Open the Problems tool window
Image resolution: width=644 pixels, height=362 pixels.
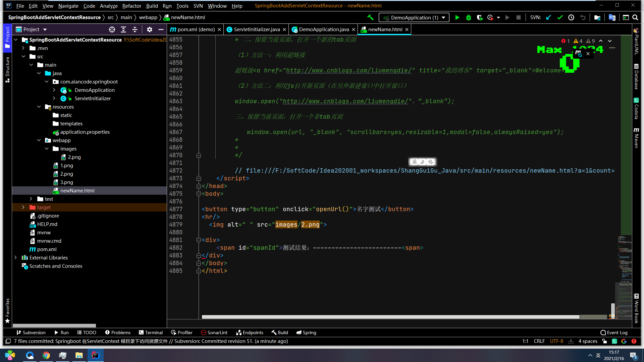(118, 333)
